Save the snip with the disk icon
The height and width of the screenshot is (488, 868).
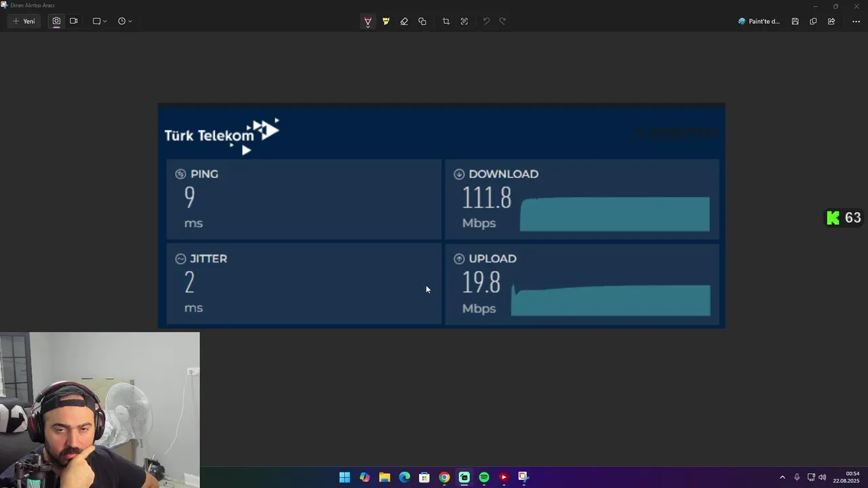(795, 21)
